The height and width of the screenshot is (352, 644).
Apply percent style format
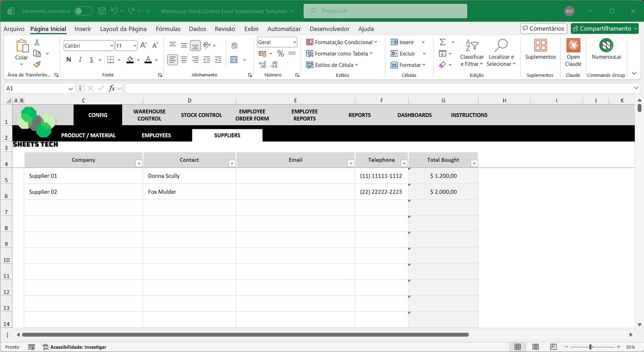281,53
